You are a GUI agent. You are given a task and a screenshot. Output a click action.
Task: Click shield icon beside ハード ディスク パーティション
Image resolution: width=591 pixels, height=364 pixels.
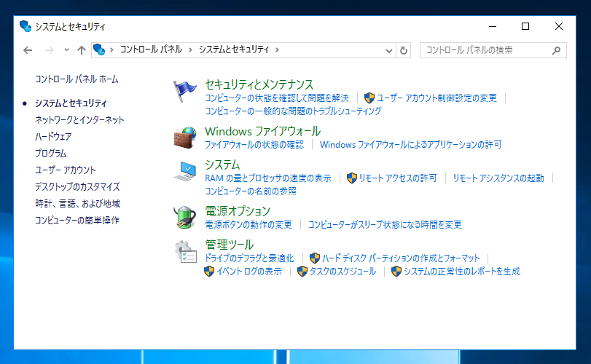coord(314,258)
